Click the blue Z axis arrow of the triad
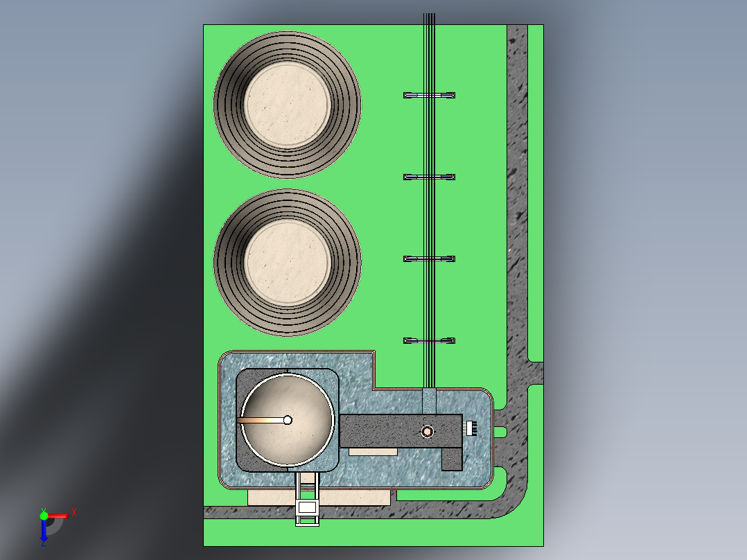 tap(44, 532)
